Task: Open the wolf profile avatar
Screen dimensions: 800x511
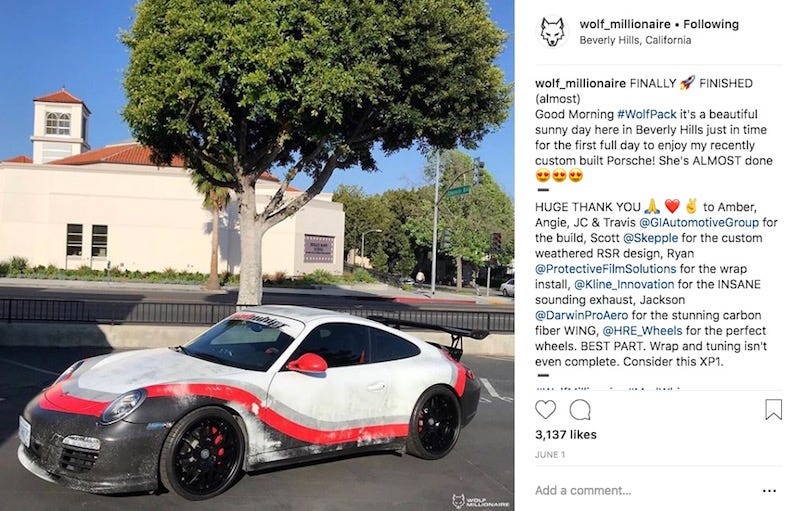Action: click(553, 32)
